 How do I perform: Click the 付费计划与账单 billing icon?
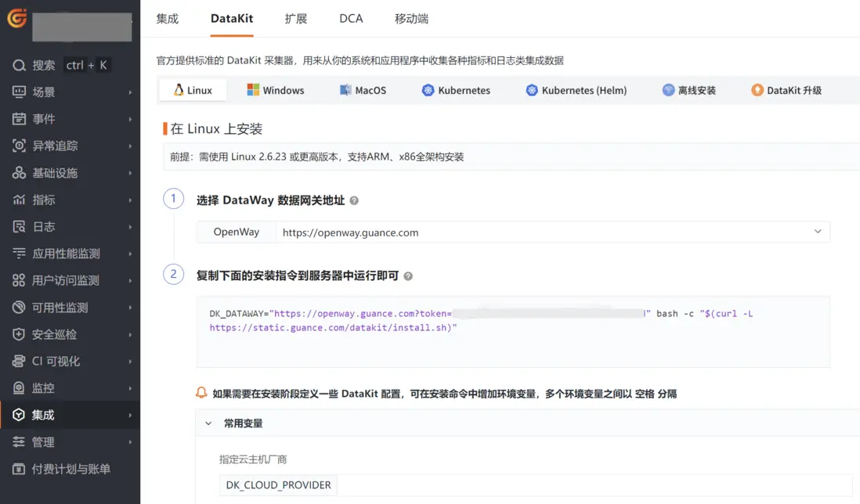point(19,469)
